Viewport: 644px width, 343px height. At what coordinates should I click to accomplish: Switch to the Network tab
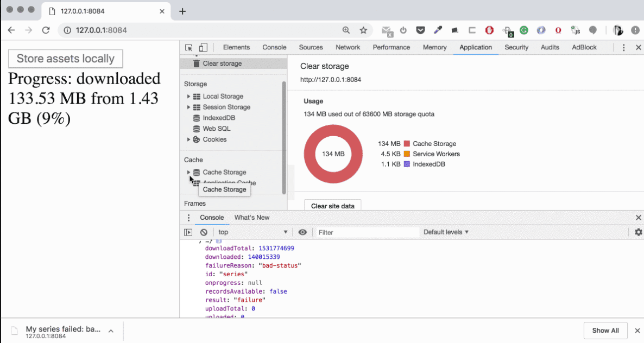(348, 47)
